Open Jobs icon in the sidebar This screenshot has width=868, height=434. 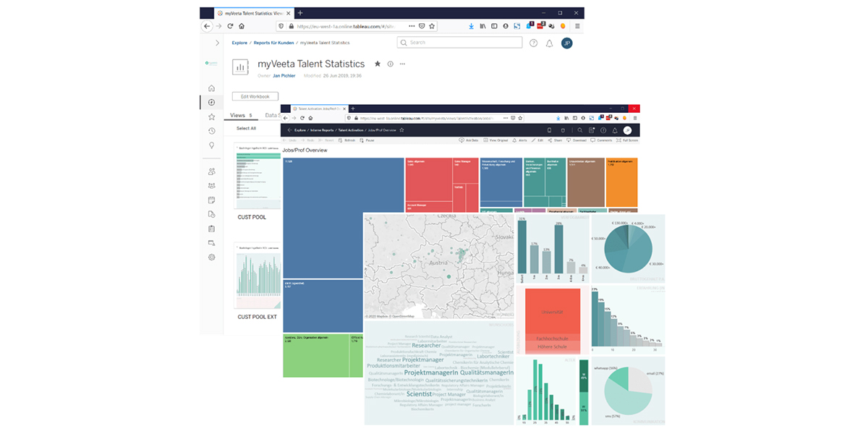(x=211, y=214)
